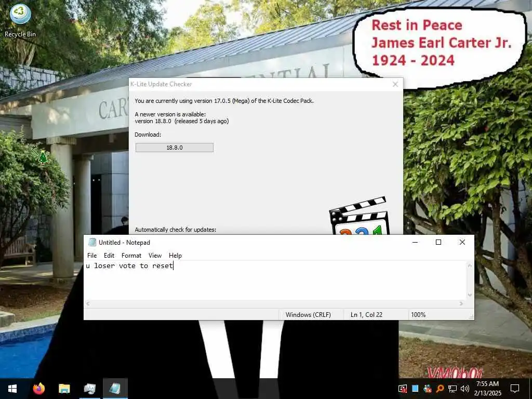Click the 'Untitled - Notepad' title text
The image size is (532, 399).
pos(124,242)
